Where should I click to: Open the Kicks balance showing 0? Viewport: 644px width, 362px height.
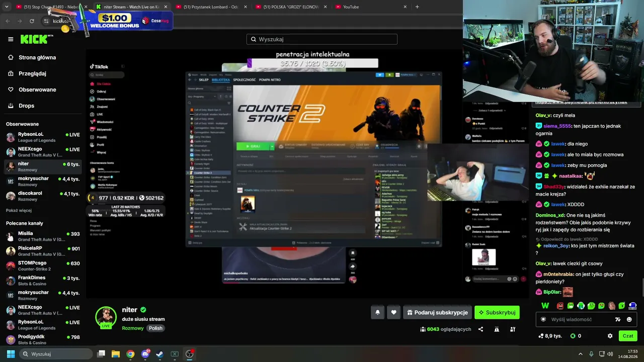[576, 336]
